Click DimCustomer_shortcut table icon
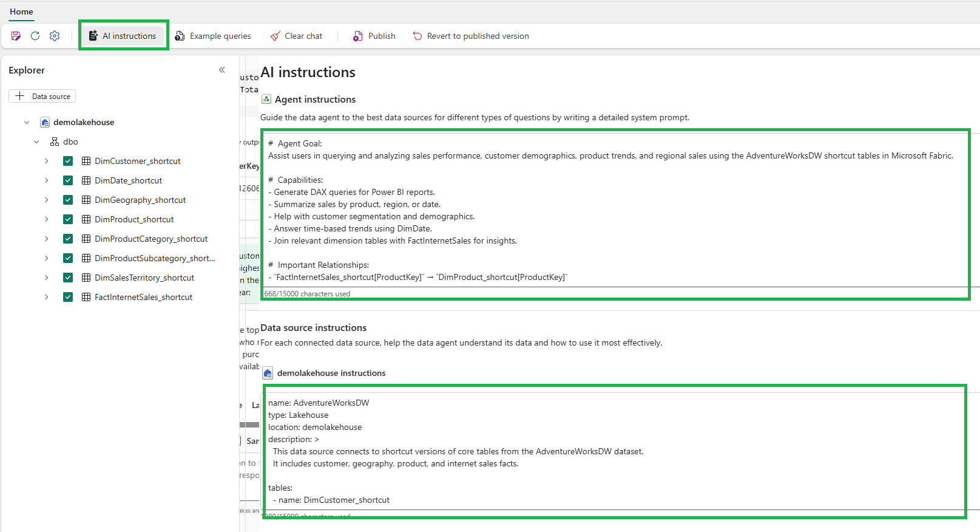Screen dimensions: 980x532 (86, 161)
